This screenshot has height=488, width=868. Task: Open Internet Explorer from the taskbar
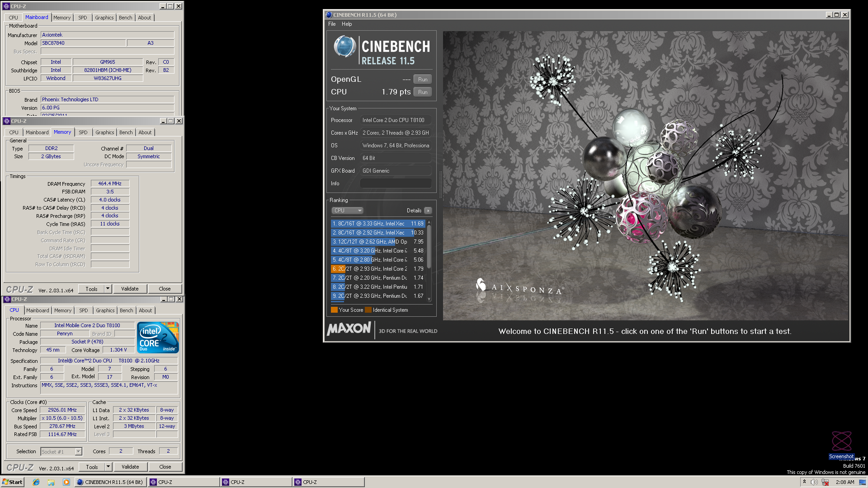pos(36,482)
